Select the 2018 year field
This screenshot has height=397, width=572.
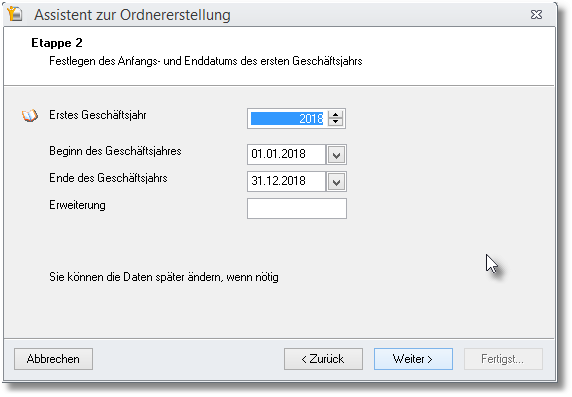(x=287, y=119)
